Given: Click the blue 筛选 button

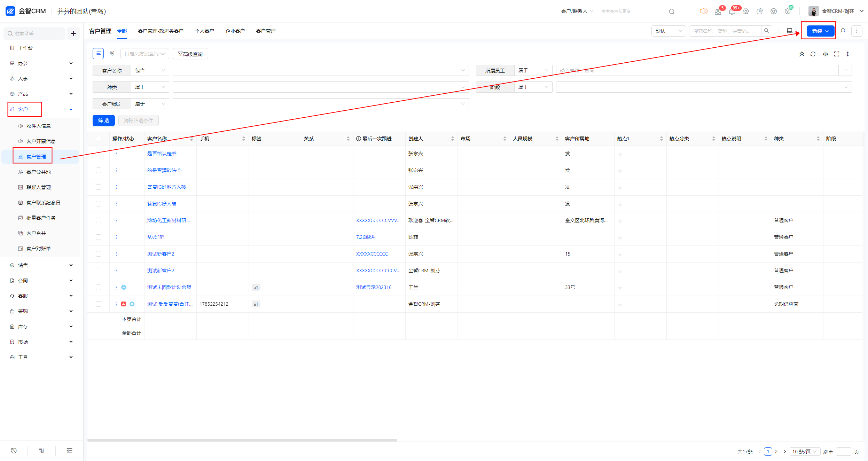Looking at the screenshot, I should pyautogui.click(x=103, y=120).
